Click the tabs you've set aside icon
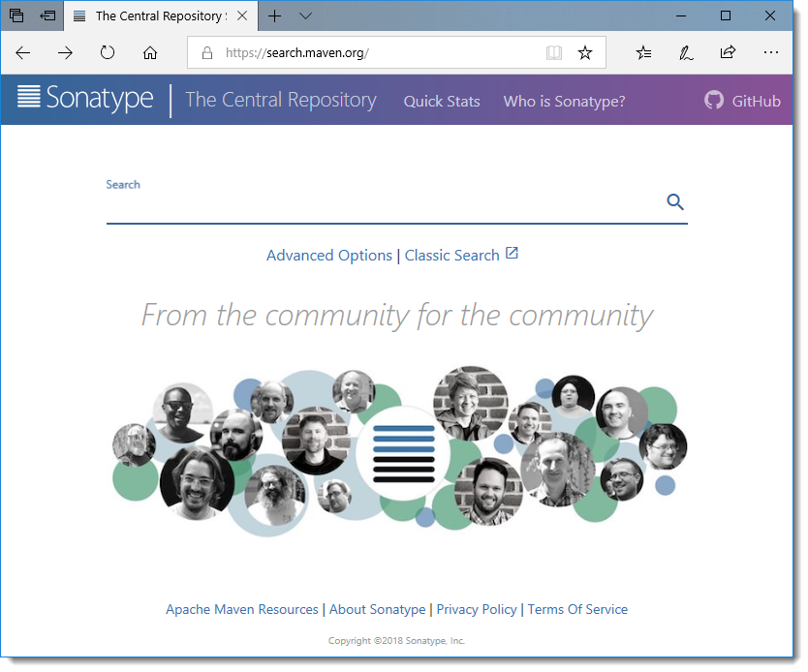The image size is (808, 672). coord(16,15)
